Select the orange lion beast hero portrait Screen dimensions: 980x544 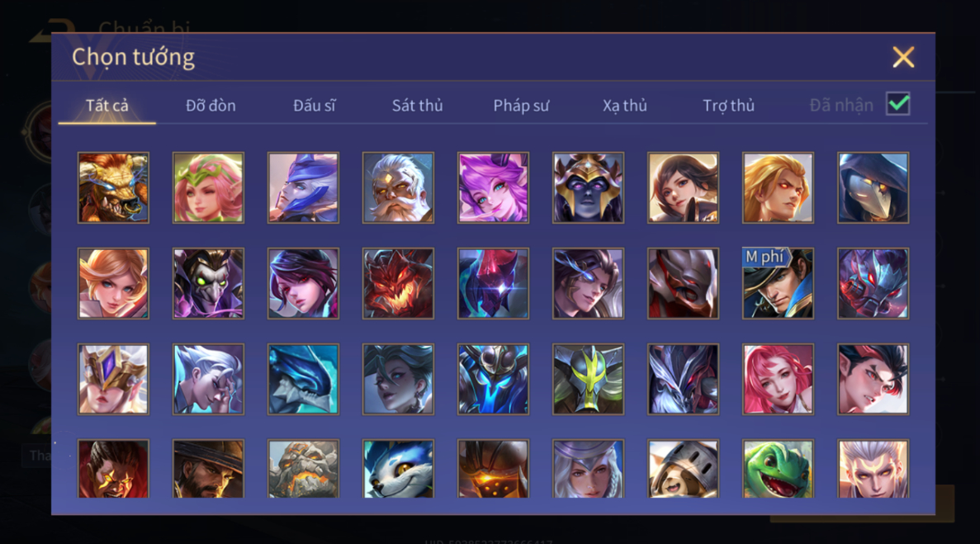pos(113,187)
